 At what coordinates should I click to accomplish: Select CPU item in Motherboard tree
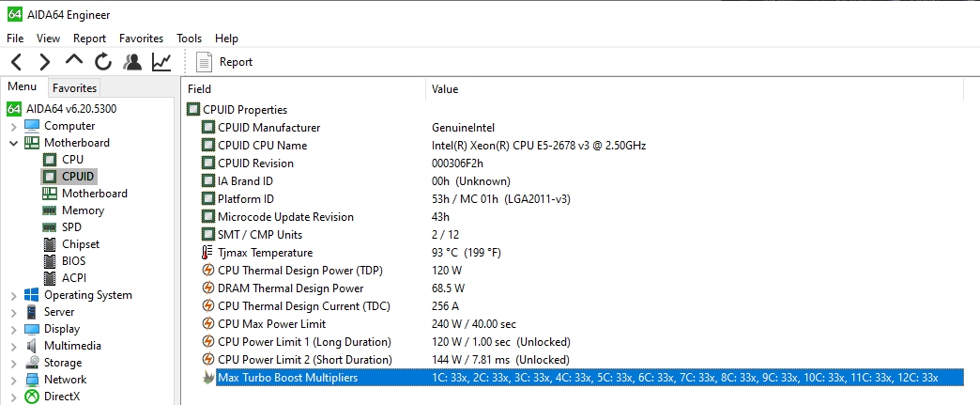[x=72, y=160]
